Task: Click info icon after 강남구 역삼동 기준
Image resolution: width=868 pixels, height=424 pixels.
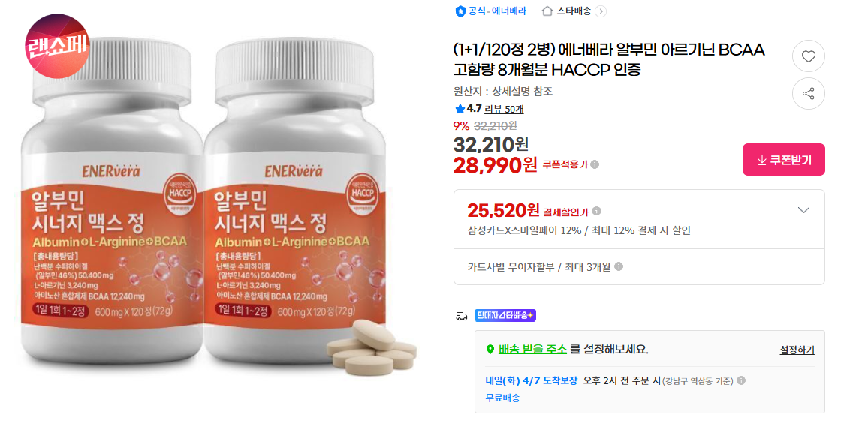Action: [x=741, y=380]
